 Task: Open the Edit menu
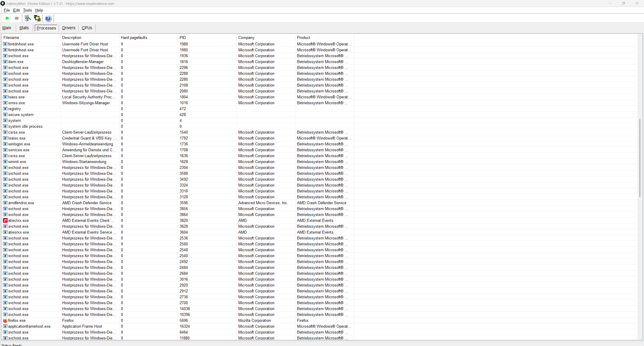tap(16, 10)
